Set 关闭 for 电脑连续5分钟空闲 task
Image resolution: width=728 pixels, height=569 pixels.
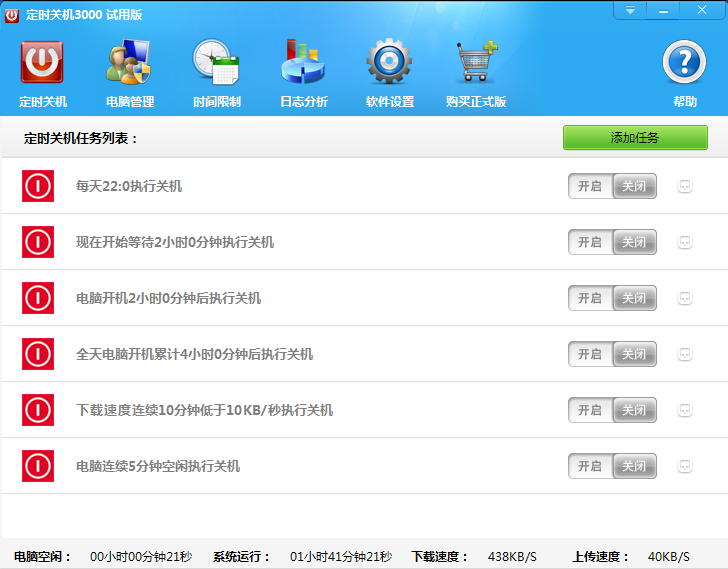click(634, 466)
